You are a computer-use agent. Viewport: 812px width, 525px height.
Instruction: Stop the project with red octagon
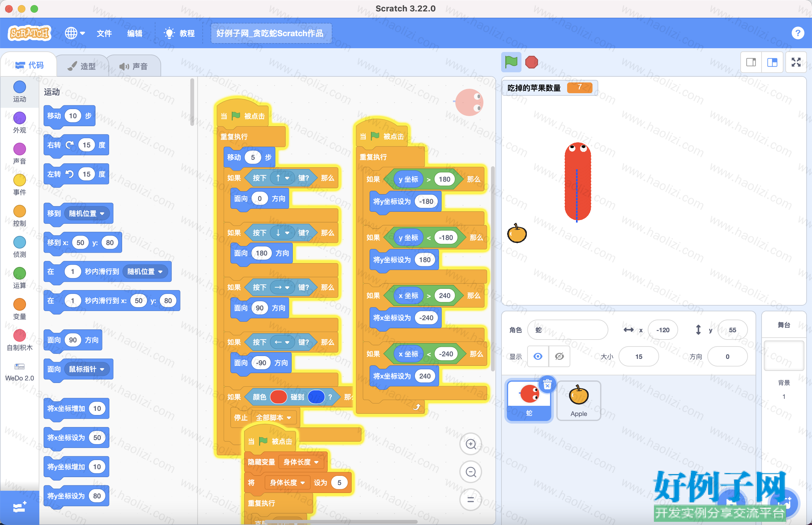coord(531,62)
